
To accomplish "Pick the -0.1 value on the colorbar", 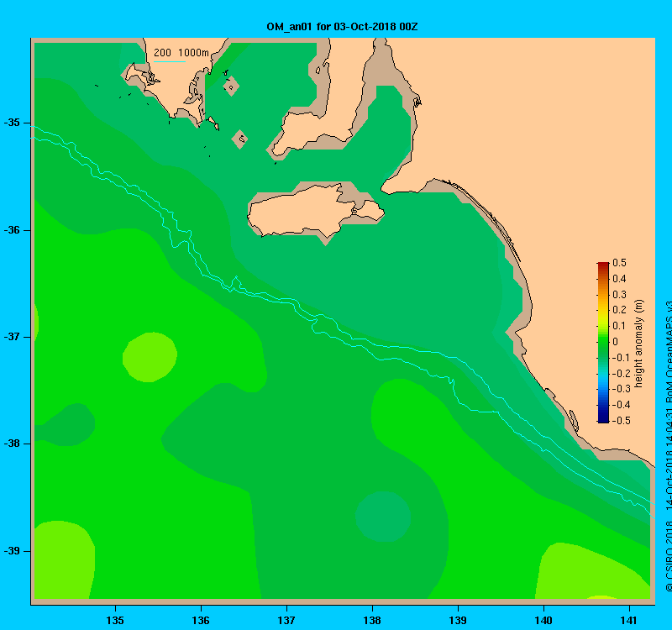I will tap(620, 358).
